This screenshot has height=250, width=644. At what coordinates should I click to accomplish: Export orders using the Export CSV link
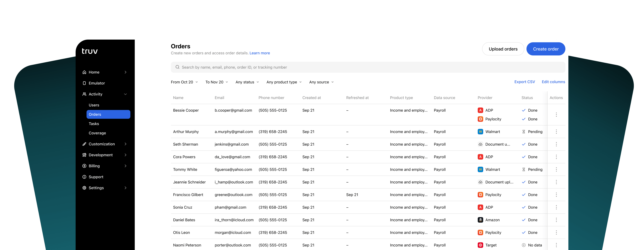tap(524, 82)
